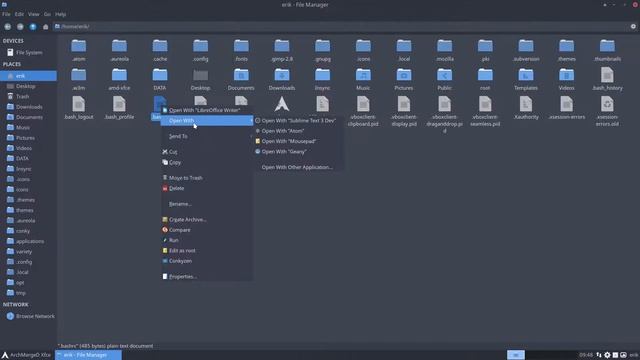Choose Open With Other Application...
Image resolution: width=640 pixels, height=360 pixels.
(298, 167)
